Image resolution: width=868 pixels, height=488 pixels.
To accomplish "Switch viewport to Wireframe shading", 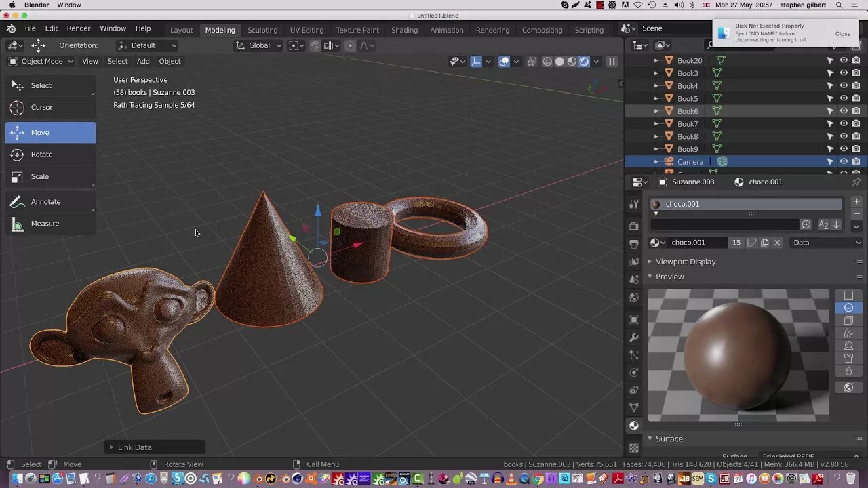I will [x=547, y=62].
